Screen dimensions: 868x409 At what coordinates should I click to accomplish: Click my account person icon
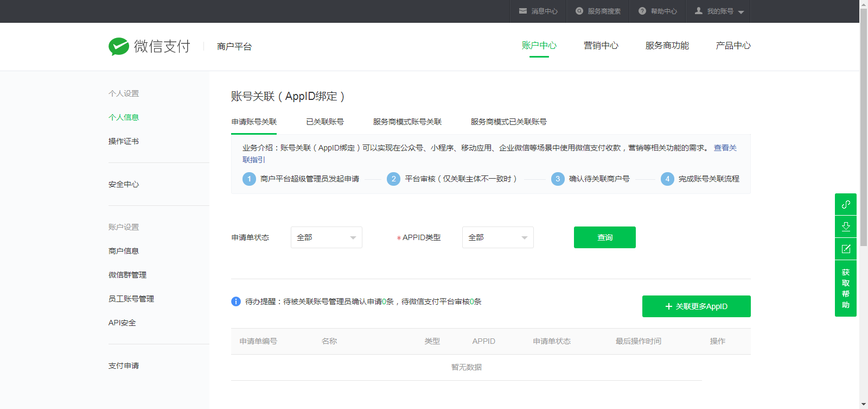(699, 11)
